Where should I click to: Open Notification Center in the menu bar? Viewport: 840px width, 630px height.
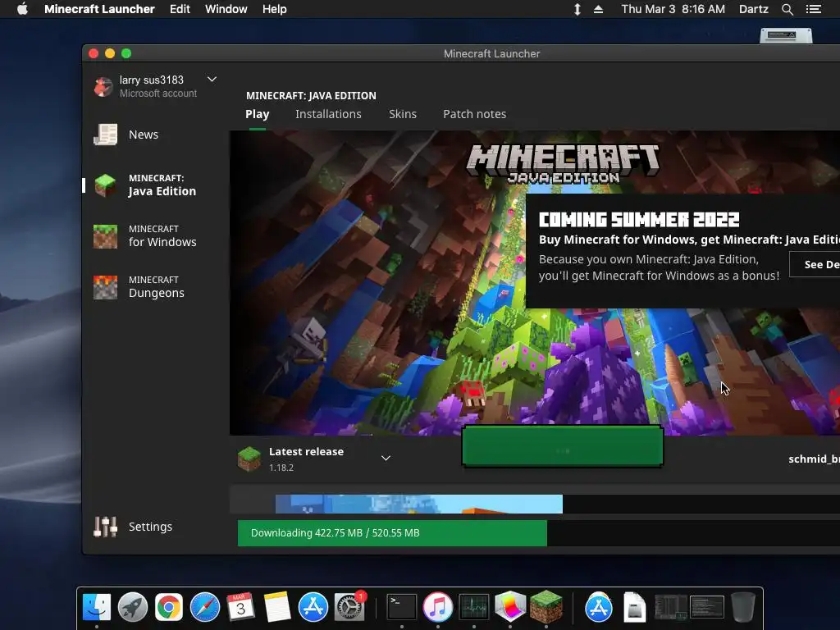(813, 9)
